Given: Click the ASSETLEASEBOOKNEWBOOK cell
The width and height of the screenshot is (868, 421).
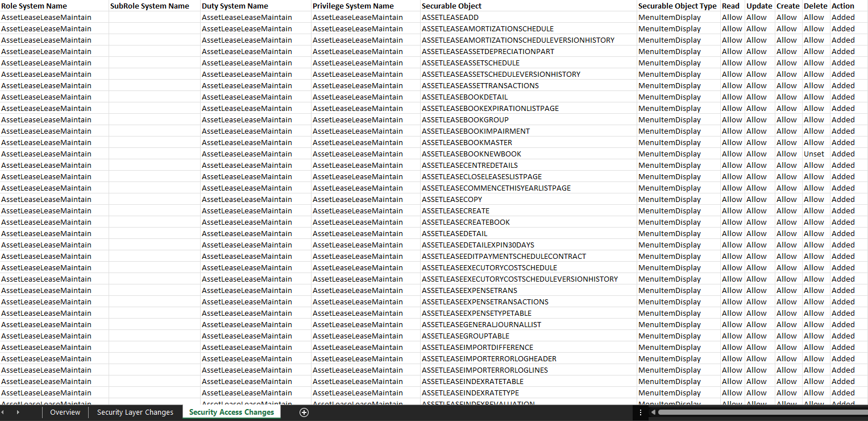Looking at the screenshot, I should pos(471,154).
